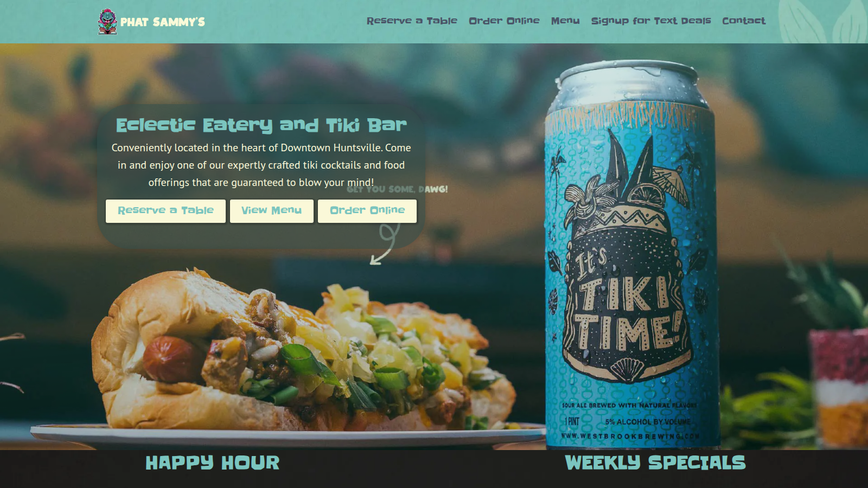The width and height of the screenshot is (868, 488).
Task: Click the cream Order Online hero button
Action: [x=367, y=211]
